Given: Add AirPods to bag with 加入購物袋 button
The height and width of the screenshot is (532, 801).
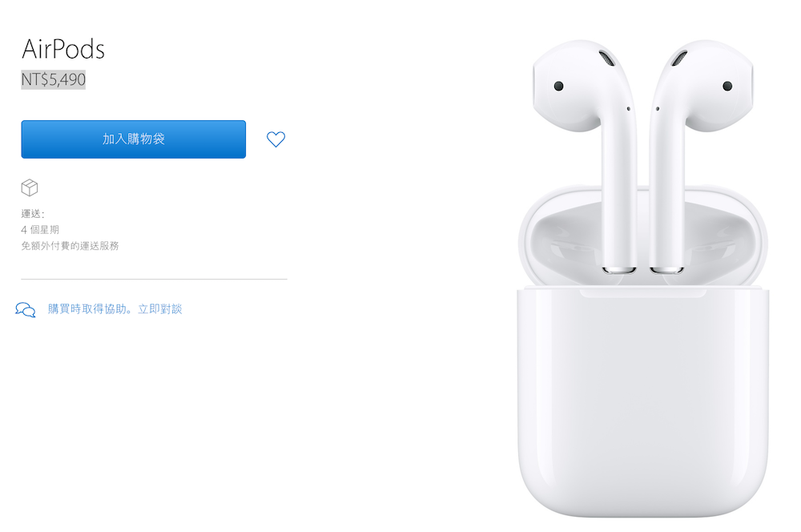Looking at the screenshot, I should point(133,139).
